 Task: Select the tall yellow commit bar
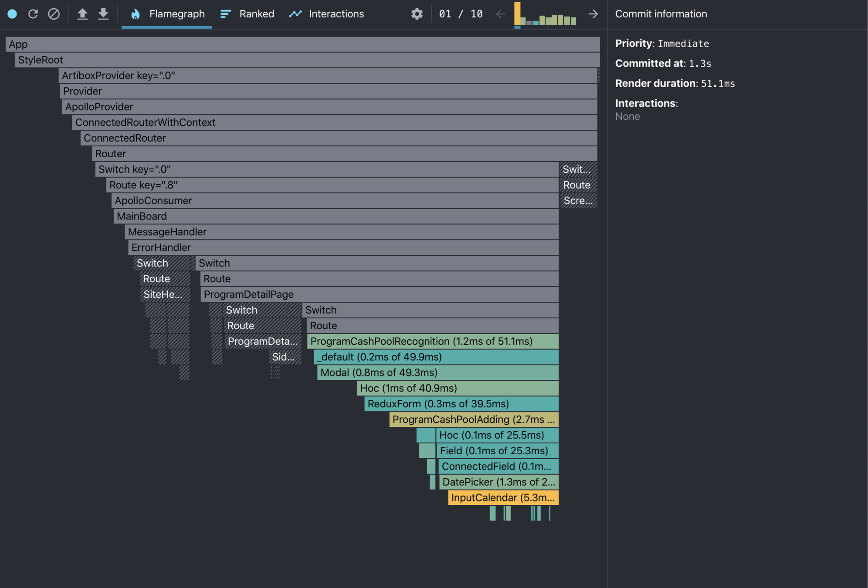coord(517,14)
